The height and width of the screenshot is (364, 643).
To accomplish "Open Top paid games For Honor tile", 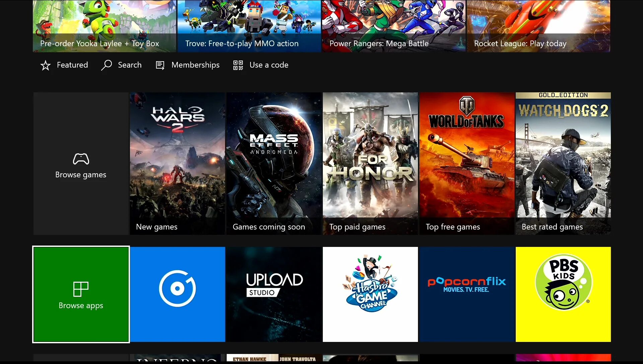I will (370, 163).
